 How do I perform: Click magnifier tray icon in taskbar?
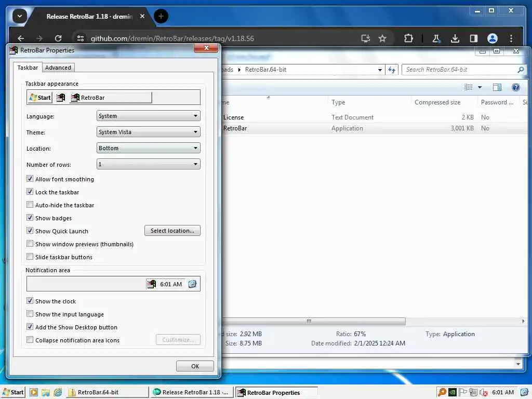pyautogui.click(x=442, y=392)
